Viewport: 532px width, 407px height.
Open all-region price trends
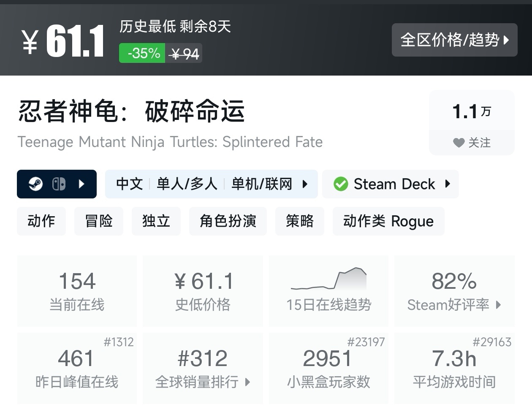coord(454,40)
